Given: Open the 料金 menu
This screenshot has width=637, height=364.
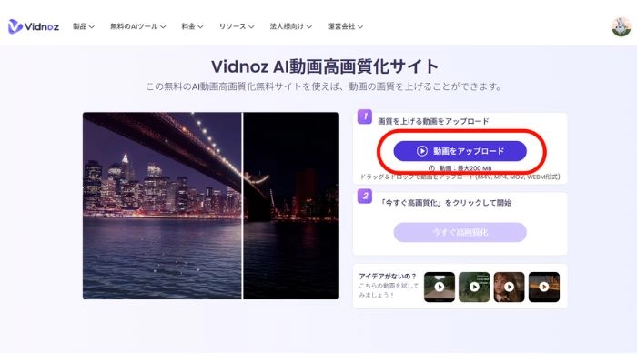Looking at the screenshot, I should click(x=192, y=26).
